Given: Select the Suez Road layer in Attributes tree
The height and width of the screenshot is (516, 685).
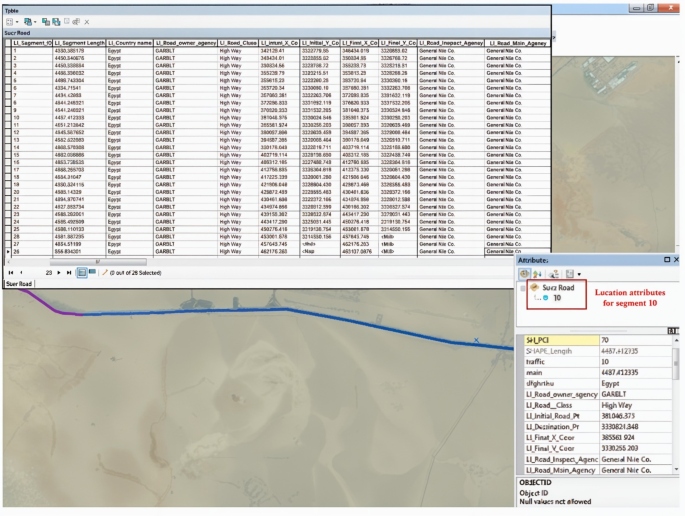Looking at the screenshot, I should 558,287.
